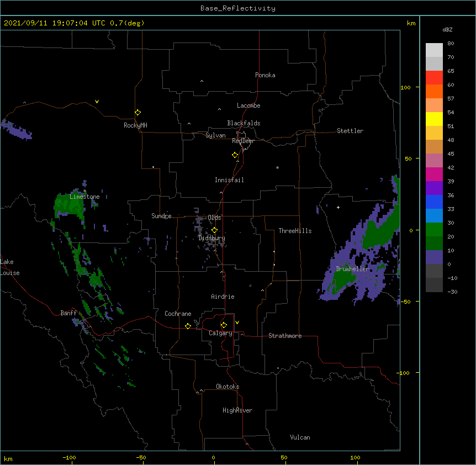
Task: Click the dBZ legend heading
Action: click(447, 29)
